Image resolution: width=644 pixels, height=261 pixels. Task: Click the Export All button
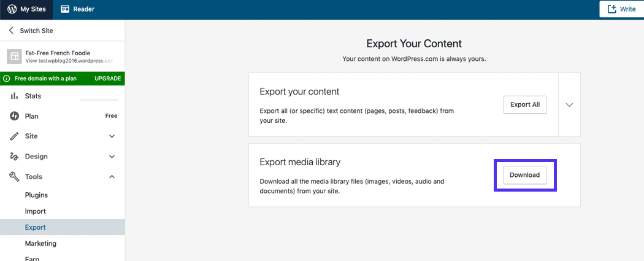coord(524,104)
